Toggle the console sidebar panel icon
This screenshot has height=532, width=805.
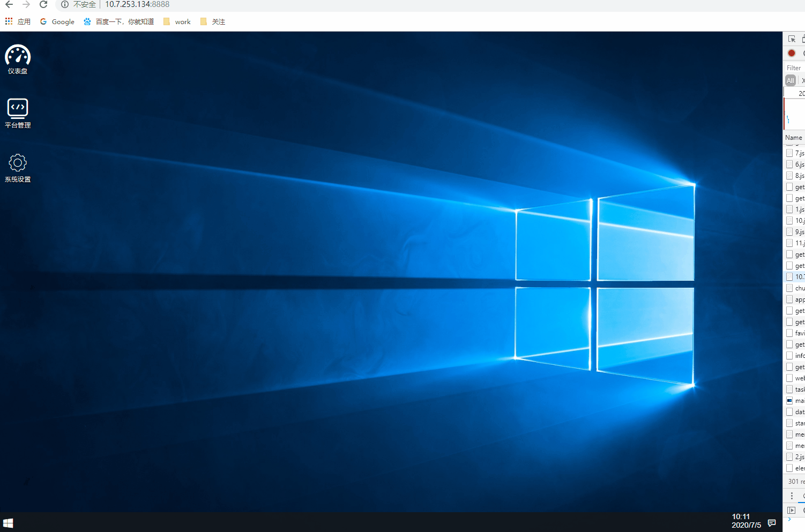(x=791, y=510)
